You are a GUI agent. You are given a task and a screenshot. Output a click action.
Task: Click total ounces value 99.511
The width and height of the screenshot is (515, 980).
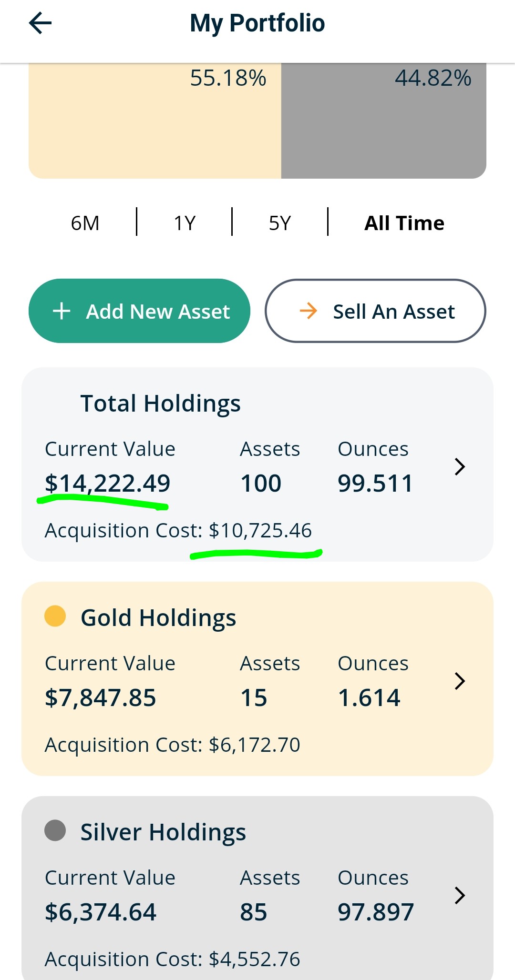click(x=375, y=483)
